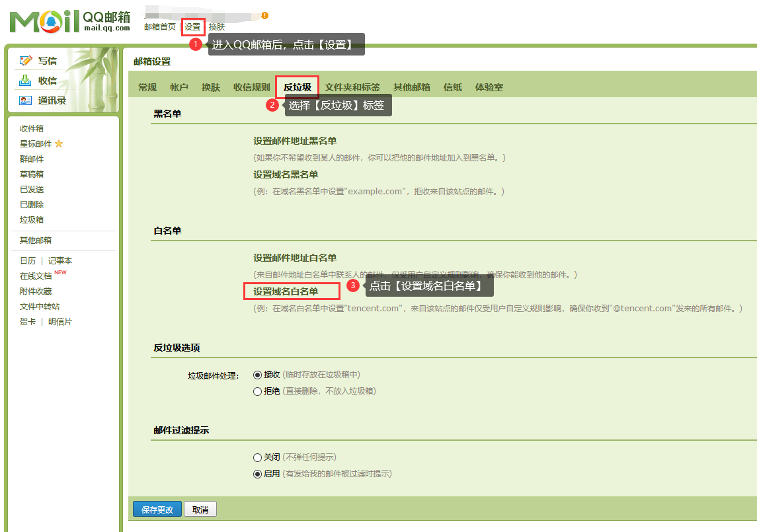Select 接收 spam handling radio option
Viewport: 757px width, 532px height.
click(258, 375)
